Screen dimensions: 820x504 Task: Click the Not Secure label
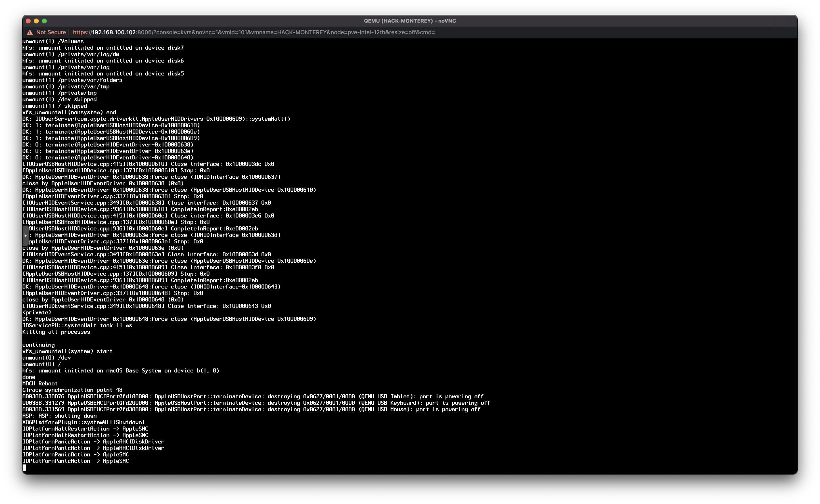[x=51, y=32]
